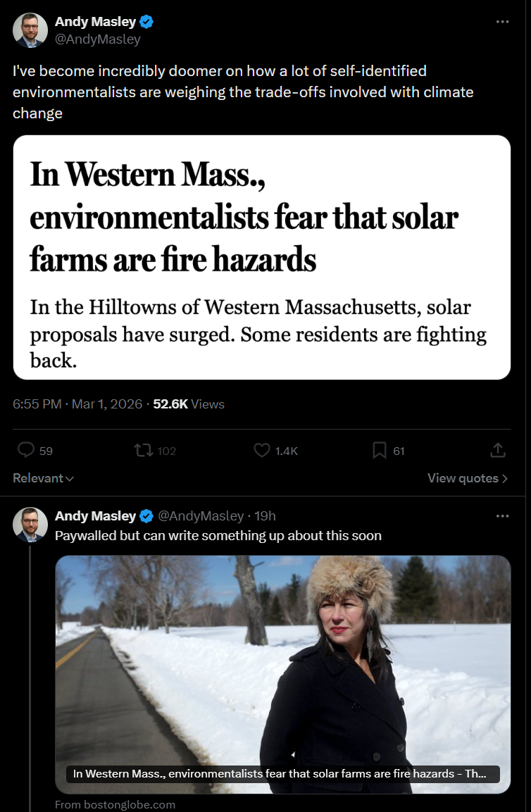Open Andy Masley's profile picture on main tweet
The width and height of the screenshot is (531, 812).
coord(30,30)
